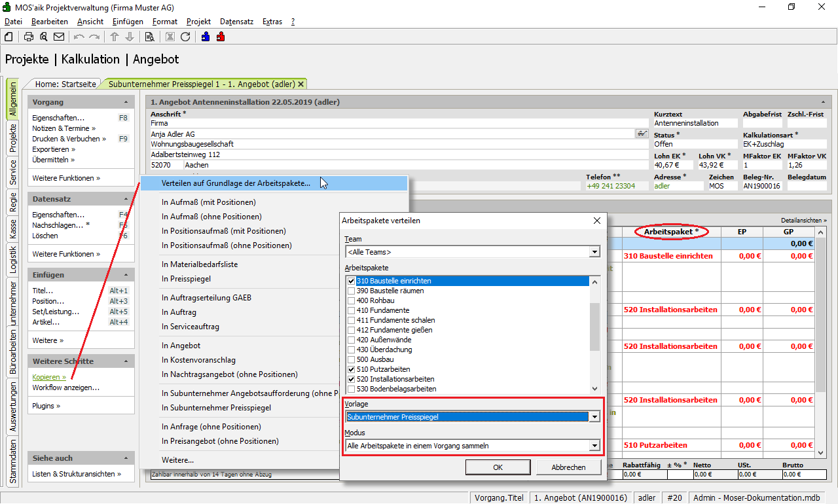Click the red puzzle piece icon
838x504 pixels.
pyautogui.click(x=220, y=37)
